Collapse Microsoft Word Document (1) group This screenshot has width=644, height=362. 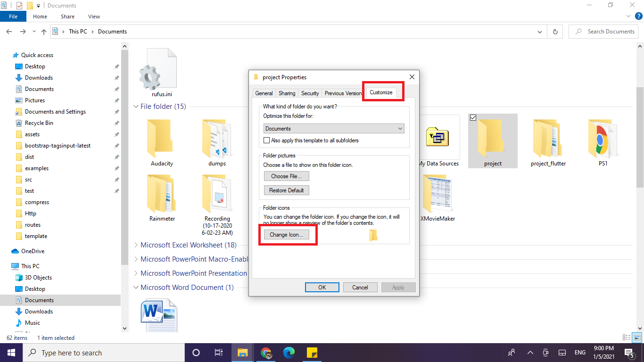[136, 288]
